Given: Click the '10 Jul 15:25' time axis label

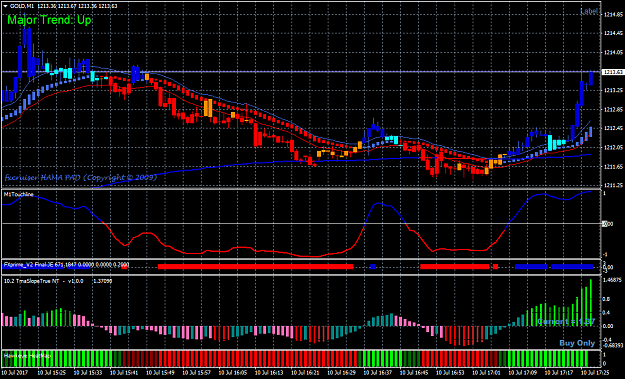Looking at the screenshot, I should point(51,373).
